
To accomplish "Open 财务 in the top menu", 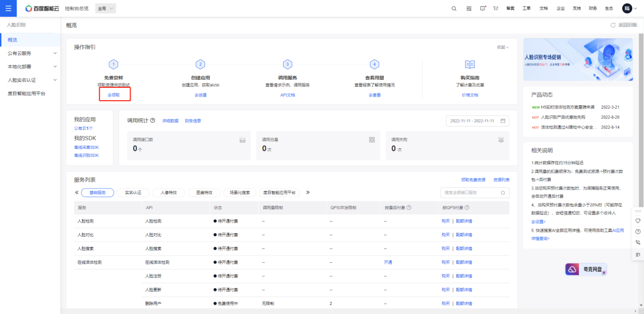I will [593, 9].
